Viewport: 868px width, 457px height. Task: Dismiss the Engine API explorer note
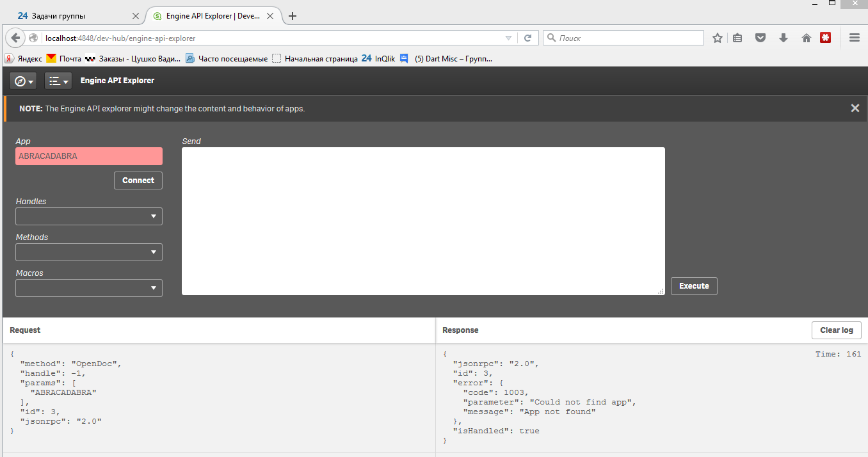click(x=855, y=108)
